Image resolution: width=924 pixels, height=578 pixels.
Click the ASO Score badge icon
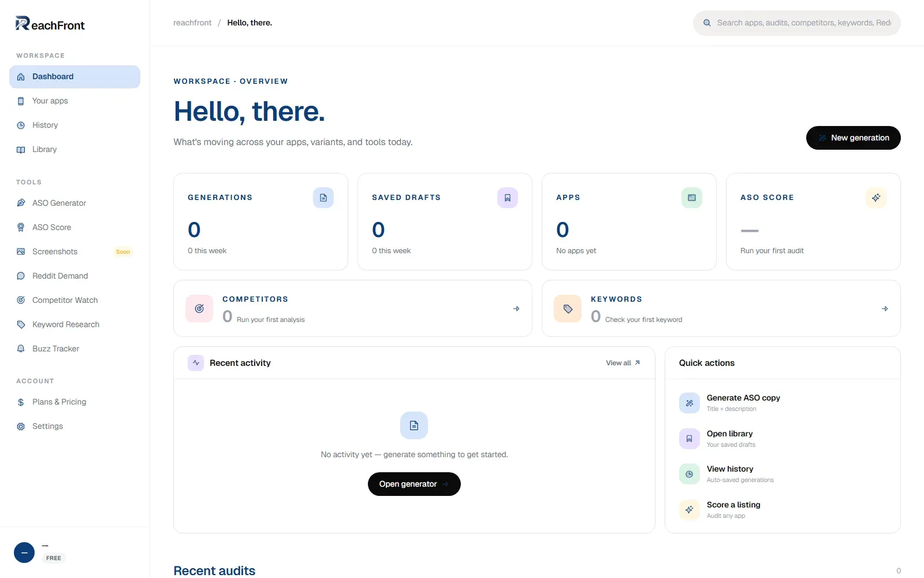[x=21, y=227]
